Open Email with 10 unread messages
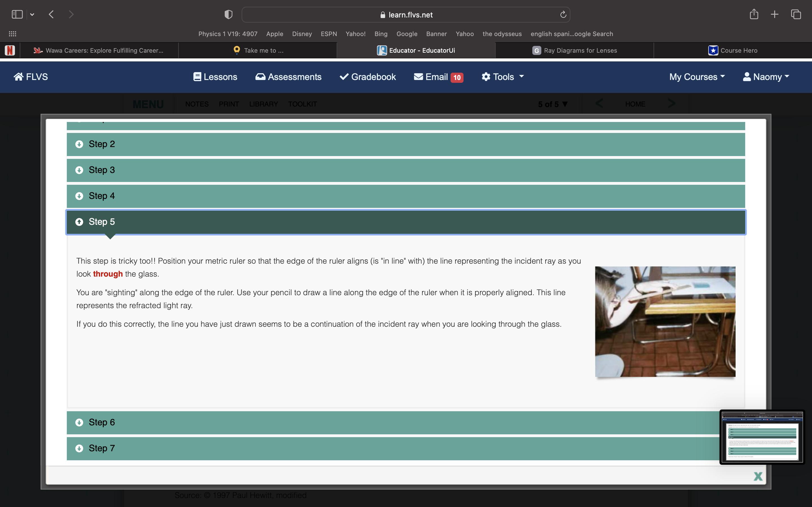This screenshot has width=812, height=507. [x=438, y=77]
